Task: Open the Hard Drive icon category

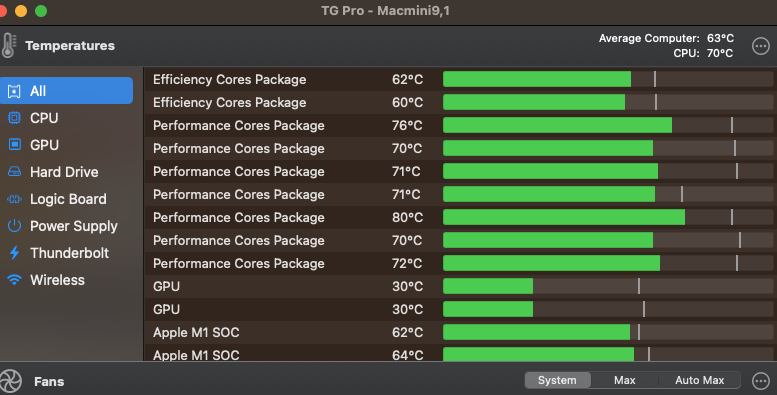Action: click(x=14, y=171)
